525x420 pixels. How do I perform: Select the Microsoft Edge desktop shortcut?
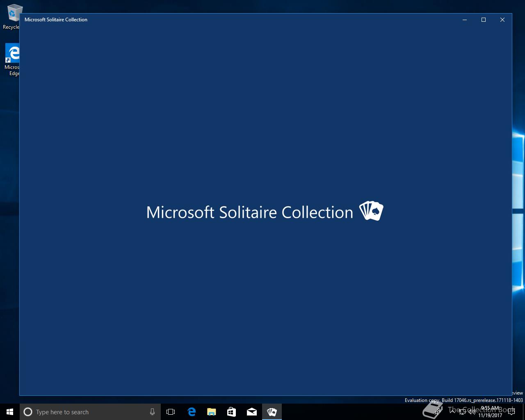(x=12, y=59)
